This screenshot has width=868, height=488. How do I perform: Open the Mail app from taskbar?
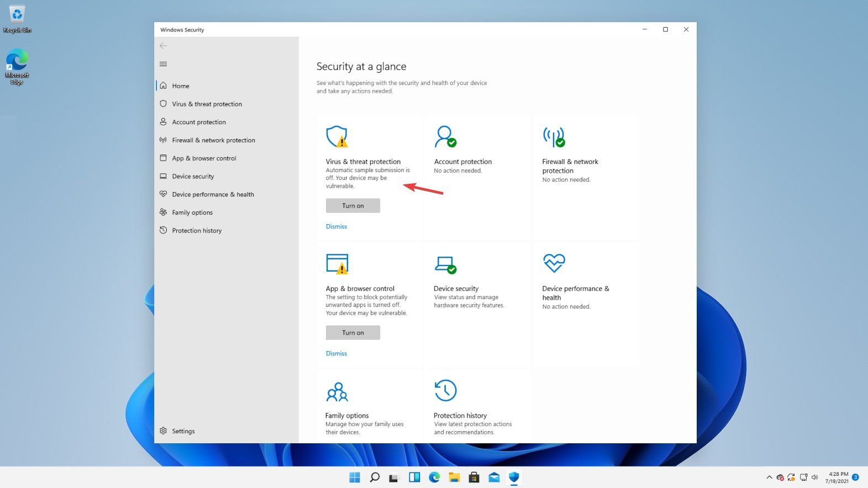(494, 478)
